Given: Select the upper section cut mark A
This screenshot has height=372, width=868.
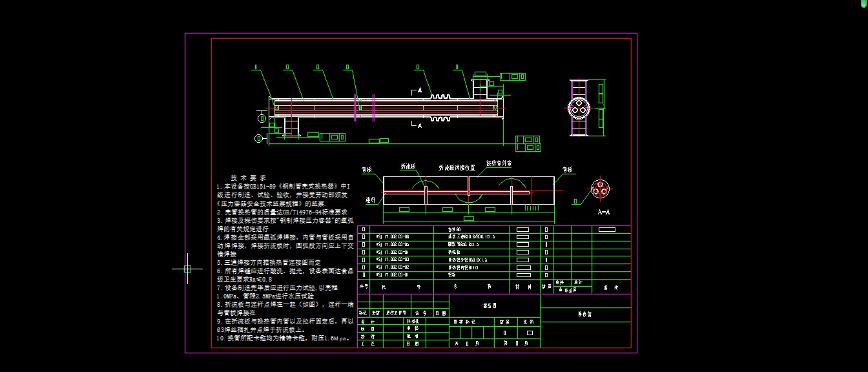Looking at the screenshot, I should point(417,90).
